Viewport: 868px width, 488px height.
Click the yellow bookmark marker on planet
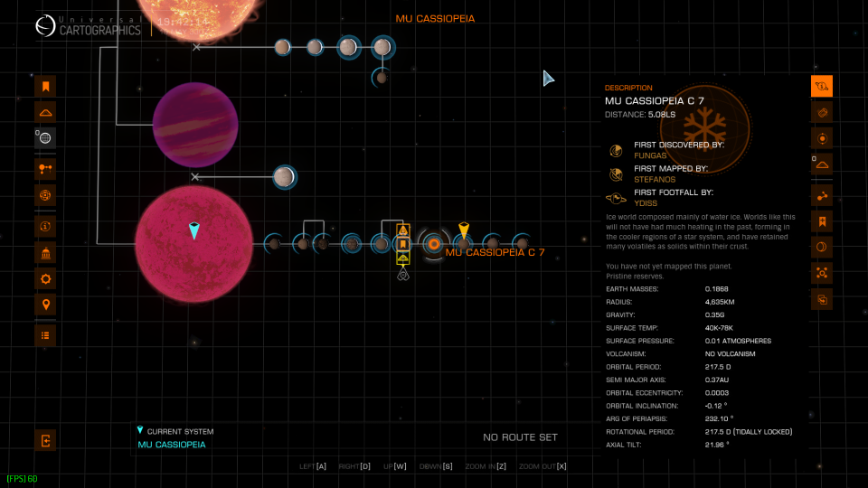point(403,244)
